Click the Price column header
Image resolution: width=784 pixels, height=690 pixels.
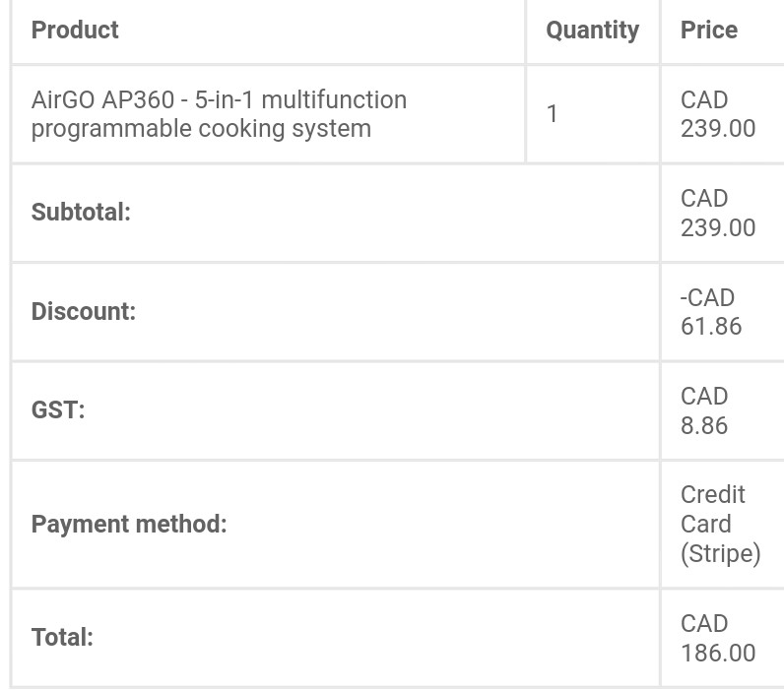coord(709,30)
